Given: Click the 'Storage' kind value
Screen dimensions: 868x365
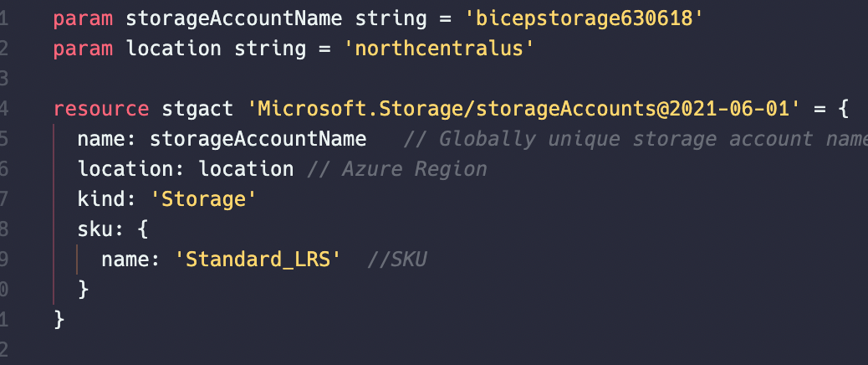Looking at the screenshot, I should [x=203, y=199].
